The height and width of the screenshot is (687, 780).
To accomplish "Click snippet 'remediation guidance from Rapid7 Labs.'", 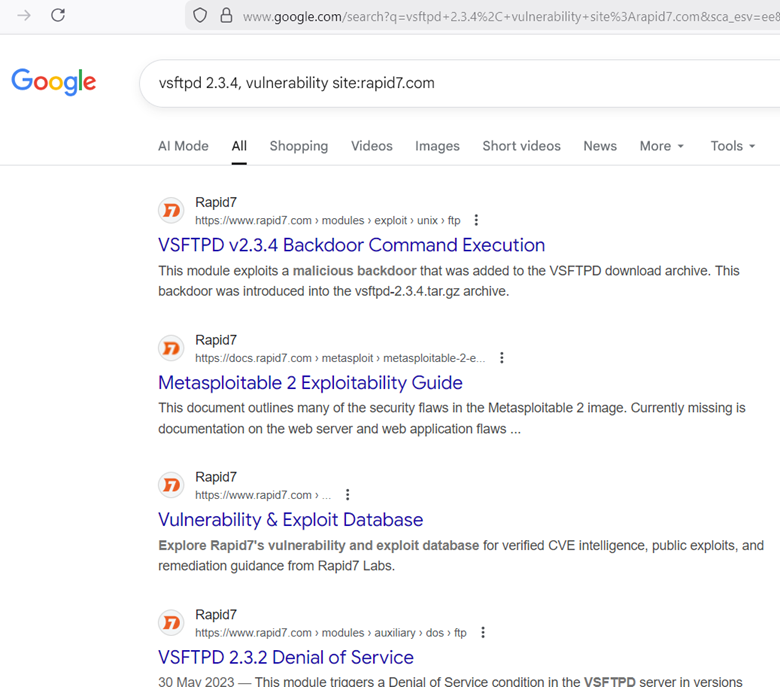I will pyautogui.click(x=276, y=566).
